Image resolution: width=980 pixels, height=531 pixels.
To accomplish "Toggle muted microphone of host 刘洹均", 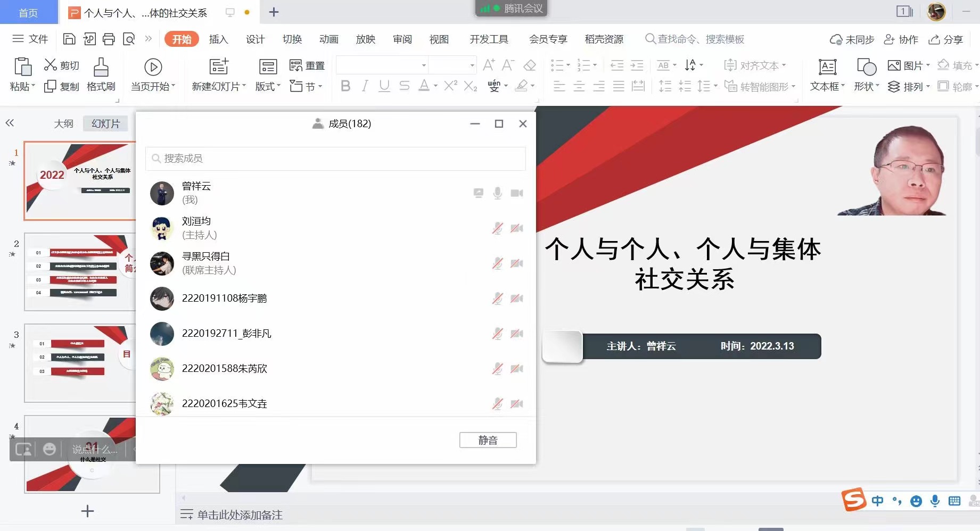I will pyautogui.click(x=497, y=228).
